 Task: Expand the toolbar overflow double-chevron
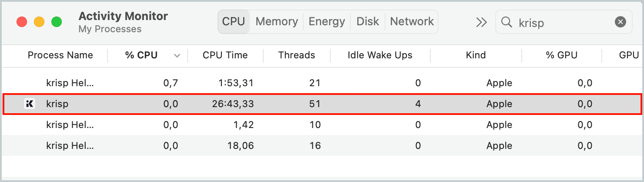pos(481,22)
